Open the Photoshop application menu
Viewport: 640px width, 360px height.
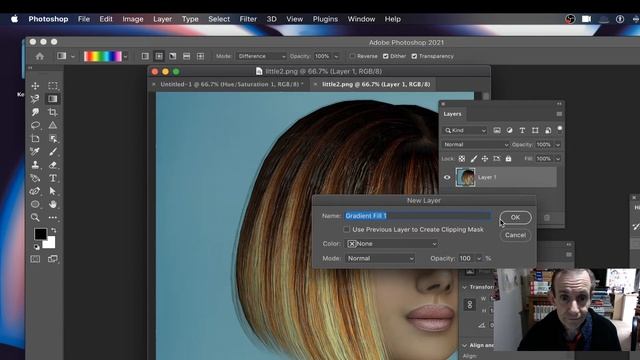coord(48,19)
